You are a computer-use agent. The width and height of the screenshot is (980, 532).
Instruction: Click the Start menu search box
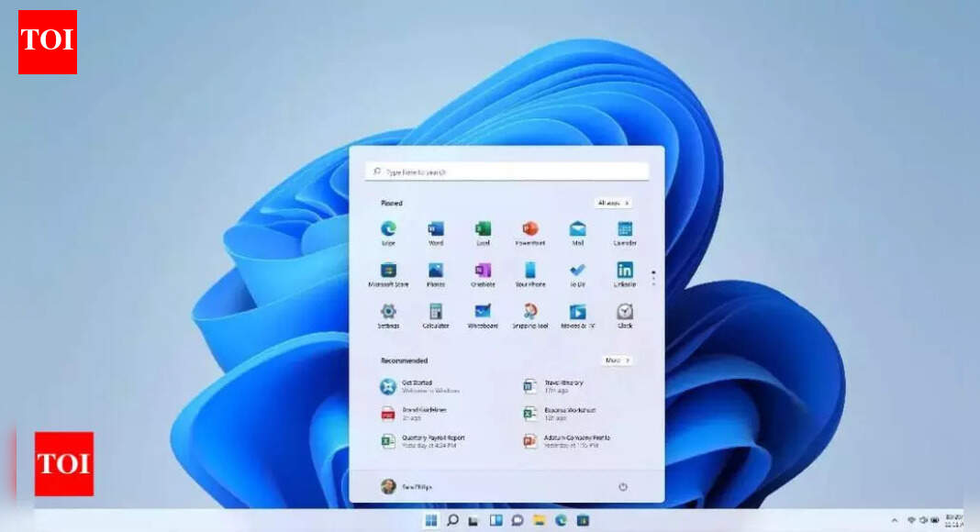[507, 172]
